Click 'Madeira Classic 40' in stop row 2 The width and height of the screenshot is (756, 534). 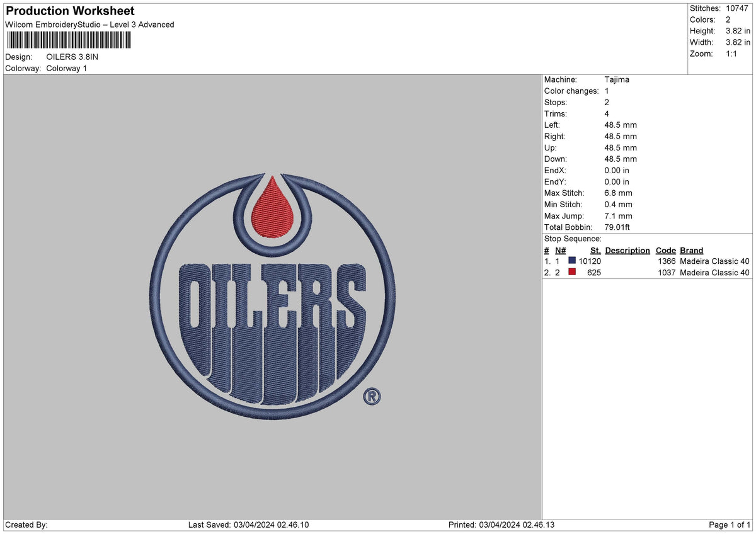(715, 273)
